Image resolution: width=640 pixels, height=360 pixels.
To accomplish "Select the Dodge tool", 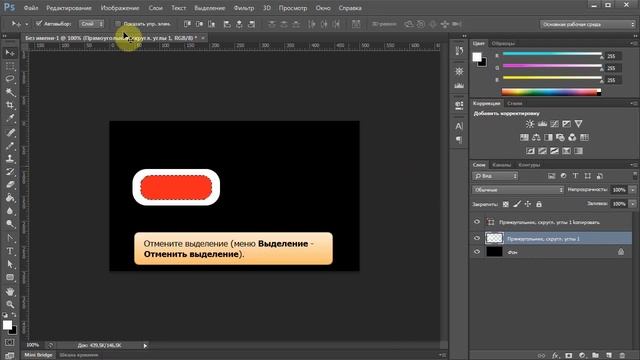I will [10, 224].
